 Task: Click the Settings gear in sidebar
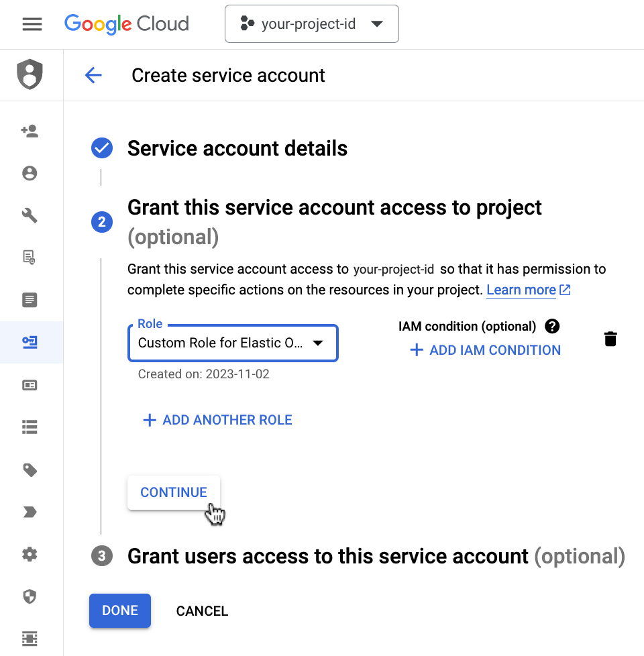(x=30, y=555)
